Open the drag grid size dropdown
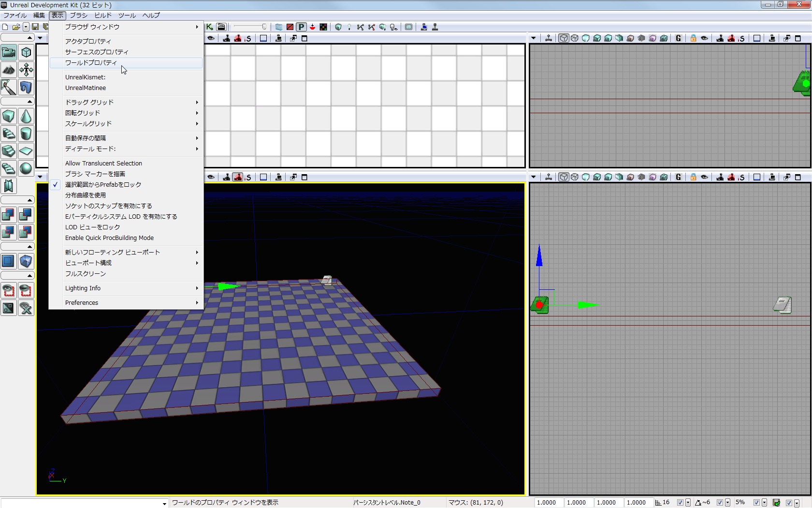This screenshot has height=508, width=812. tap(688, 503)
